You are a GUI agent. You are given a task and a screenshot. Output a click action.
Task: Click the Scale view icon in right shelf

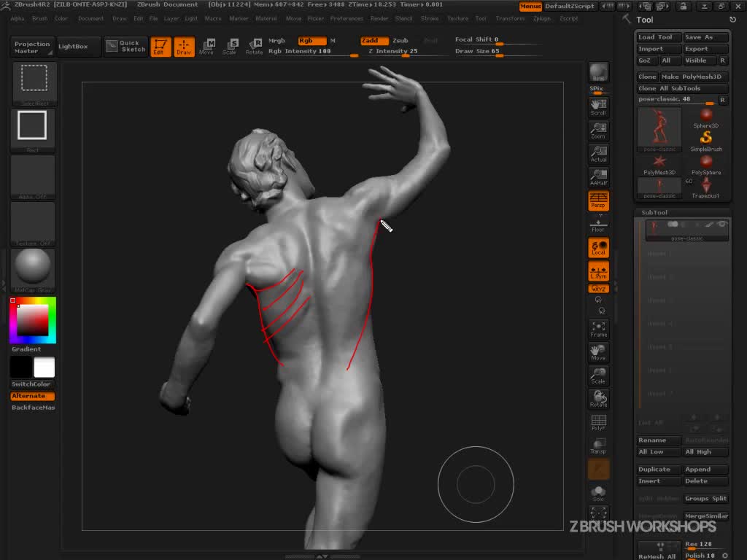click(x=598, y=376)
